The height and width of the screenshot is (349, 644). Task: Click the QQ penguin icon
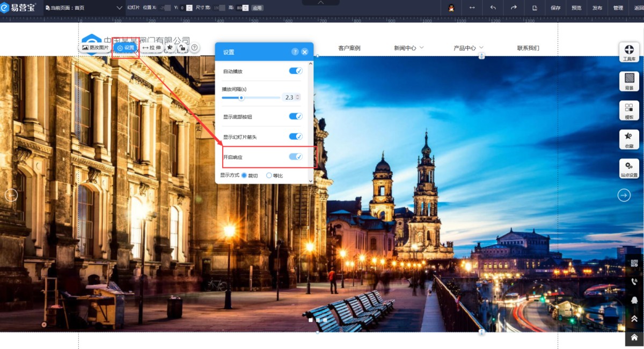pyautogui.click(x=451, y=8)
